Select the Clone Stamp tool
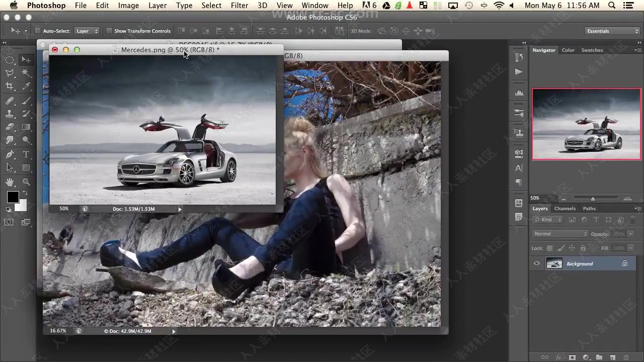 (x=10, y=114)
